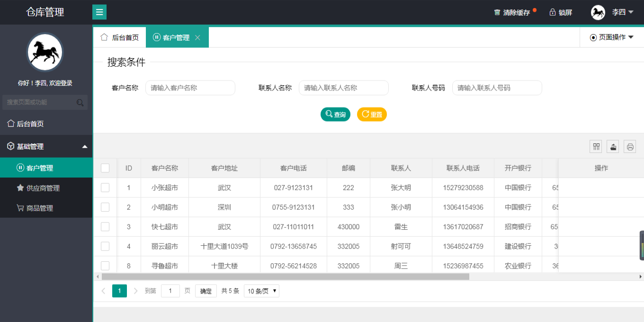
Task: Open 商品管理 in the sidebar menu
Action: (46, 208)
